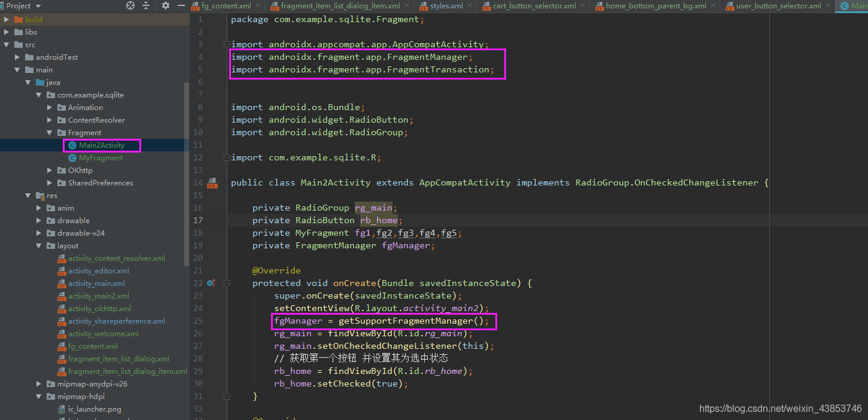
Task: Click the related XML file gutter icon on line 14
Action: [212, 183]
